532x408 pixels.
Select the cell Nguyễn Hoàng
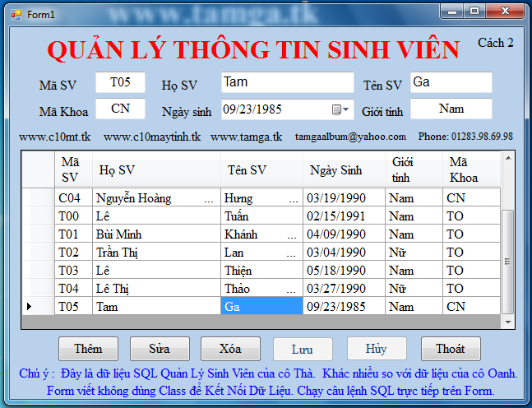coord(156,197)
